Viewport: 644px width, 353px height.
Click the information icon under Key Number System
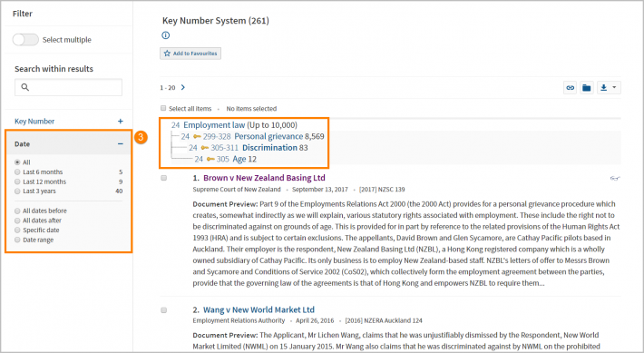[165, 35]
